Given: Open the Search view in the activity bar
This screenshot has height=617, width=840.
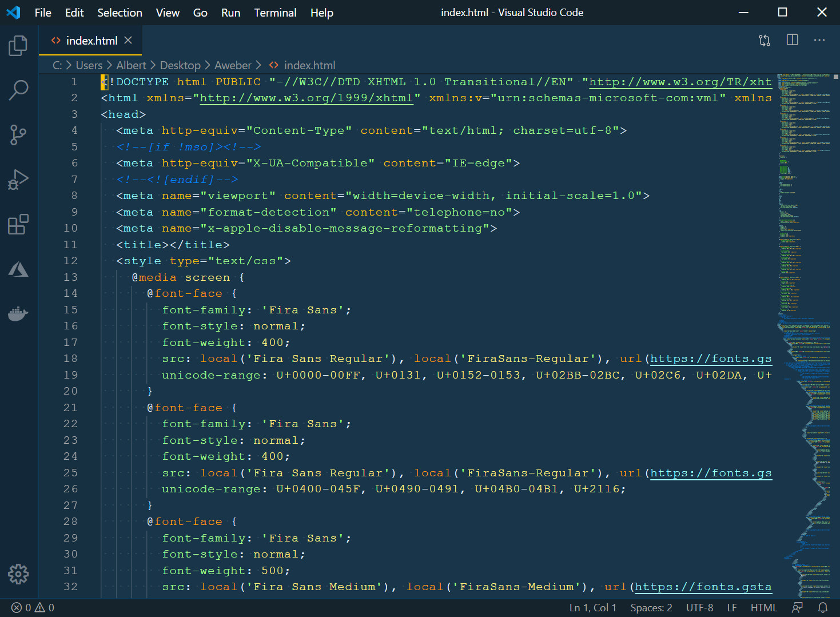Looking at the screenshot, I should click(18, 90).
